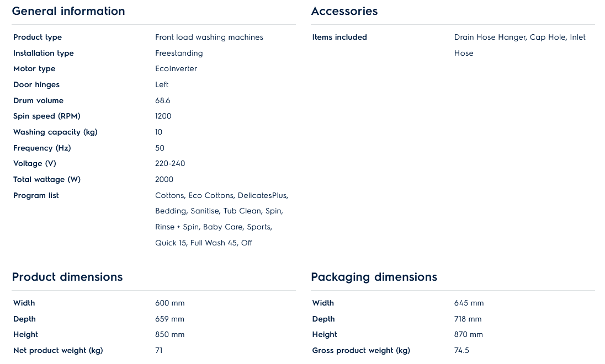The image size is (605, 364).
Task: Click the Program list label
Action: [36, 196]
